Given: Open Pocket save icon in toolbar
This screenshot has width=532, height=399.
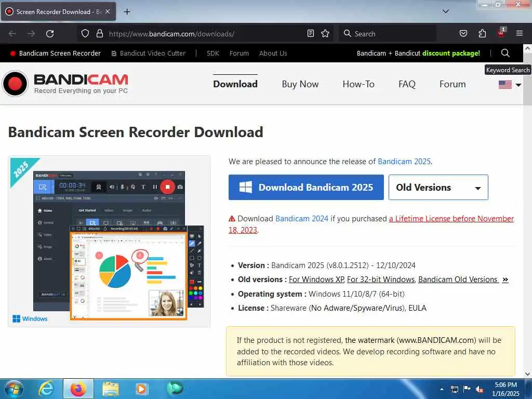Looking at the screenshot, I should tap(463, 33).
